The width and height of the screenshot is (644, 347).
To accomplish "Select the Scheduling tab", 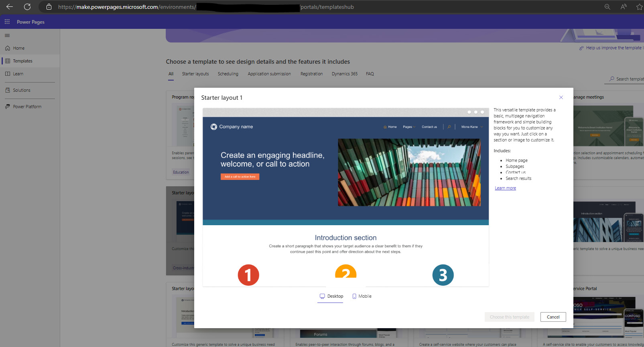I will coord(228,74).
